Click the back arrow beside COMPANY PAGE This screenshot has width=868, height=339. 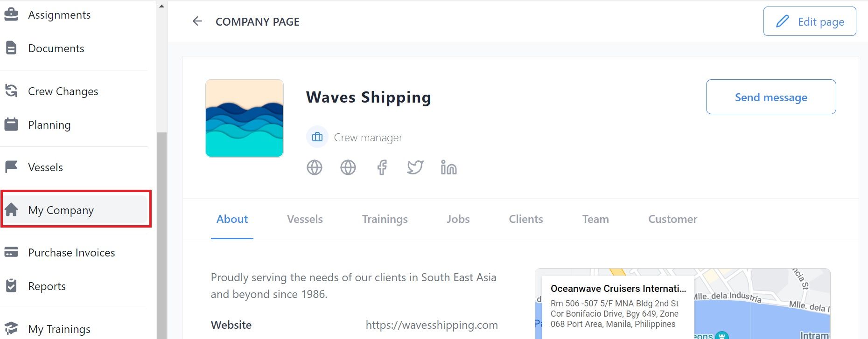tap(197, 21)
